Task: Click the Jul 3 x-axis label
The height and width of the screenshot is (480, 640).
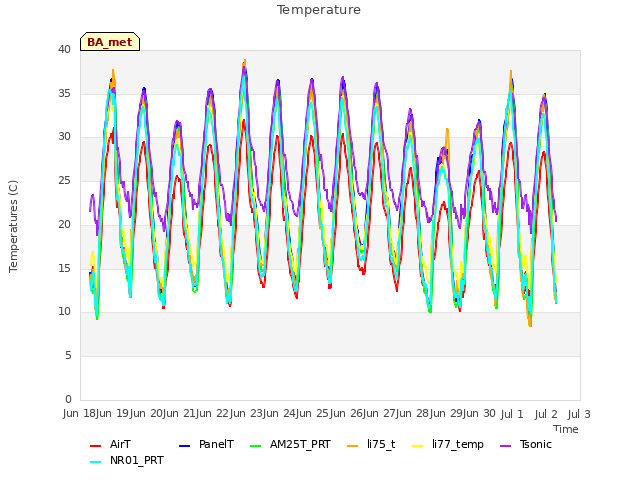Action: point(579,414)
